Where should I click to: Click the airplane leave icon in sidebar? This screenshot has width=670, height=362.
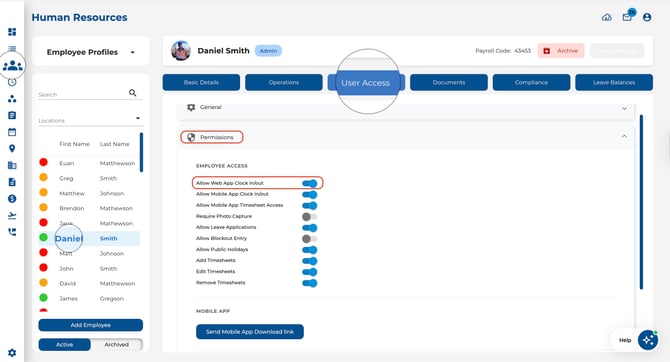(12, 215)
